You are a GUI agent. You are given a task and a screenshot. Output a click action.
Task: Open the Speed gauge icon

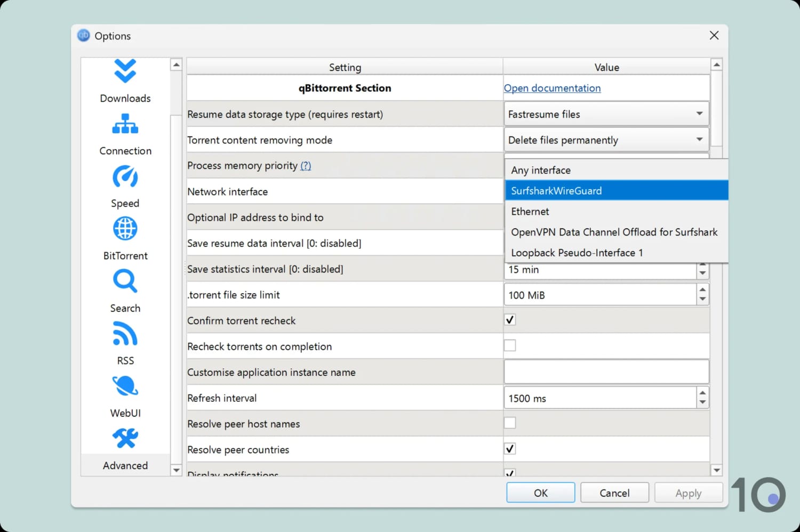(x=125, y=176)
